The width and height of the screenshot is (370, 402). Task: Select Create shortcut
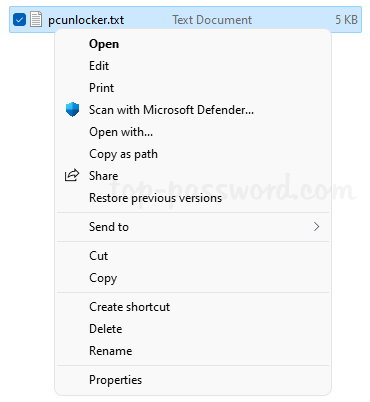(193, 307)
